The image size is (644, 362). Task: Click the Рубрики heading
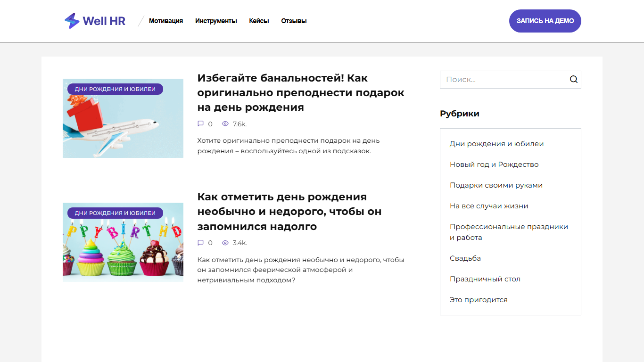(460, 114)
